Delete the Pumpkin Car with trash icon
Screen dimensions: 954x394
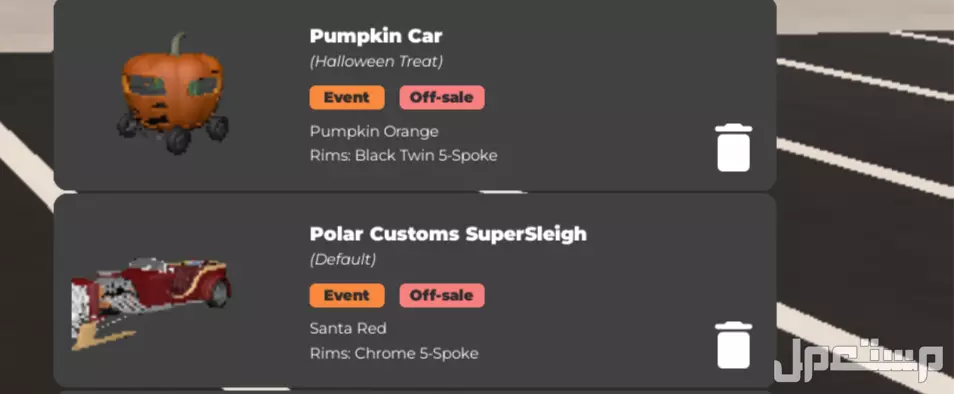point(733,148)
